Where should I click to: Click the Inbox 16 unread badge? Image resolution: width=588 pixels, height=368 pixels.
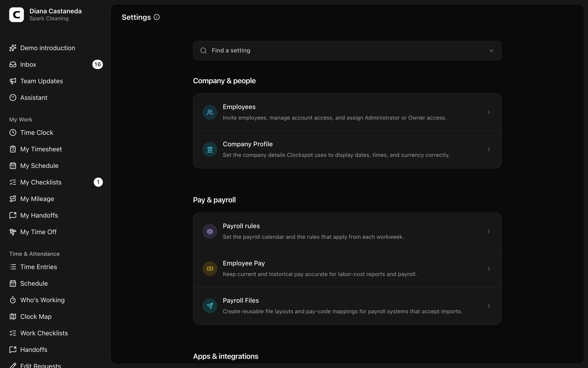coord(98,65)
